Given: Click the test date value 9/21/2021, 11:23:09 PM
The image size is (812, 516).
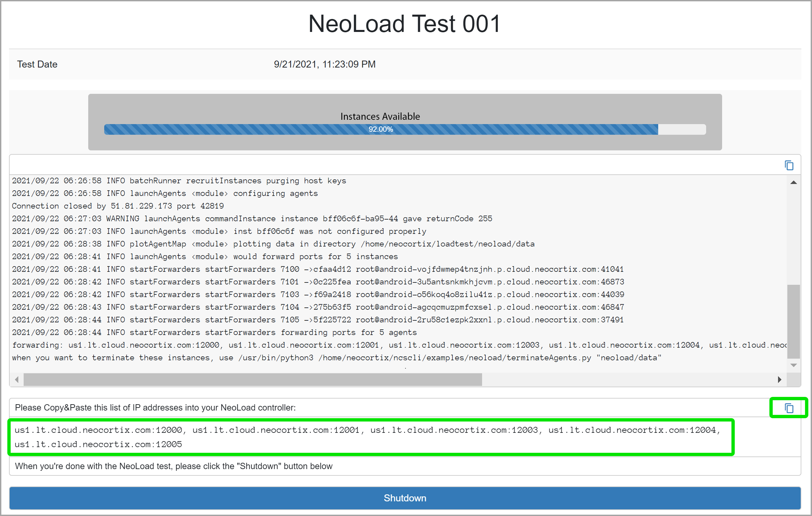Looking at the screenshot, I should coord(324,64).
